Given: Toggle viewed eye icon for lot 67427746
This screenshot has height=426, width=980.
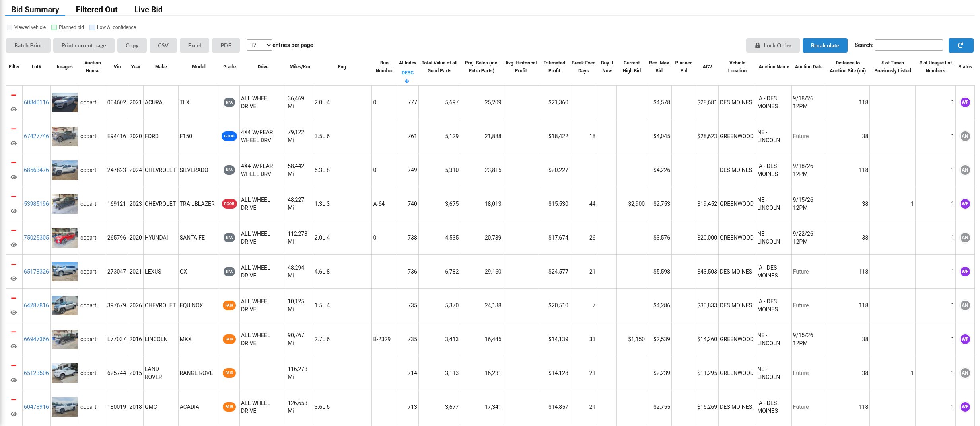Looking at the screenshot, I should [14, 143].
